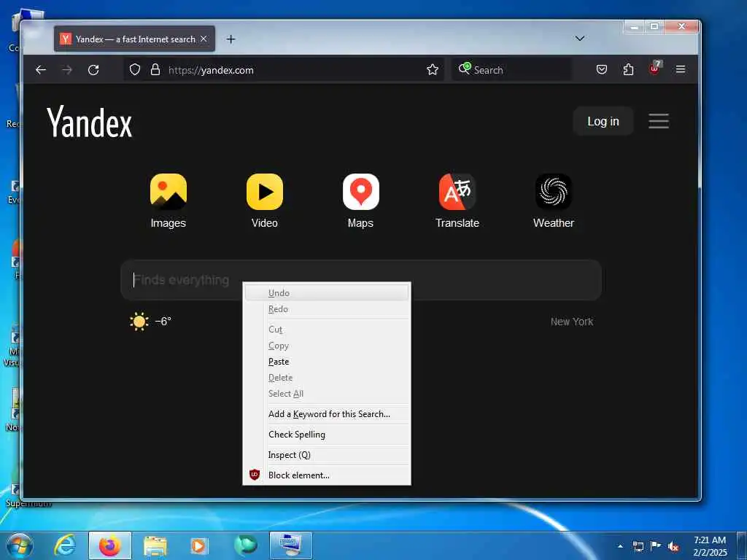This screenshot has height=560, width=747.
Task: Toggle Check Spelling in context menu
Action: click(327, 435)
